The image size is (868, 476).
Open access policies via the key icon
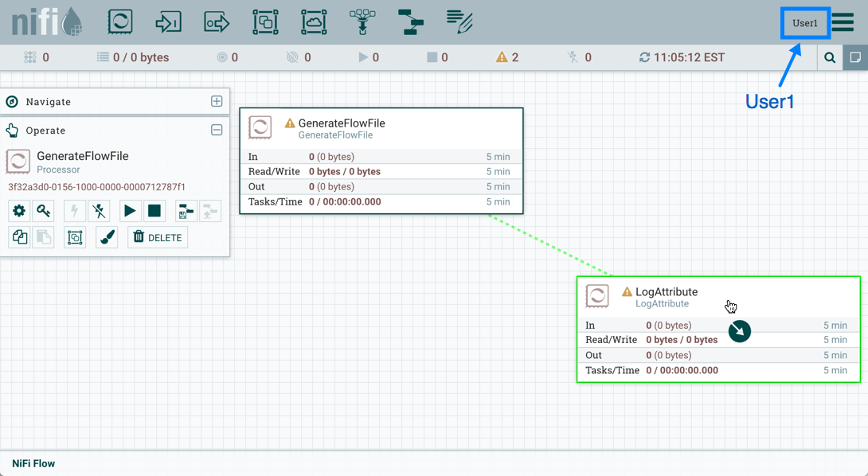[44, 211]
